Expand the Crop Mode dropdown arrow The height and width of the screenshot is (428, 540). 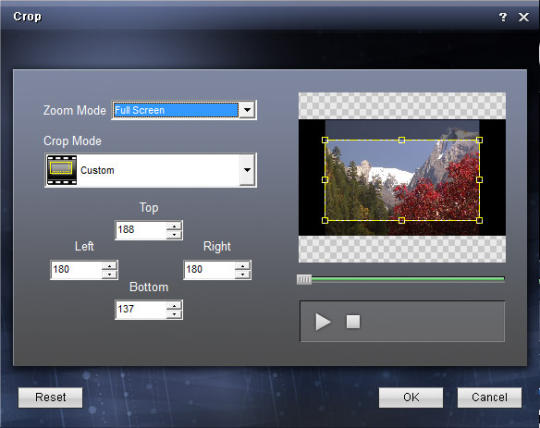pos(247,170)
